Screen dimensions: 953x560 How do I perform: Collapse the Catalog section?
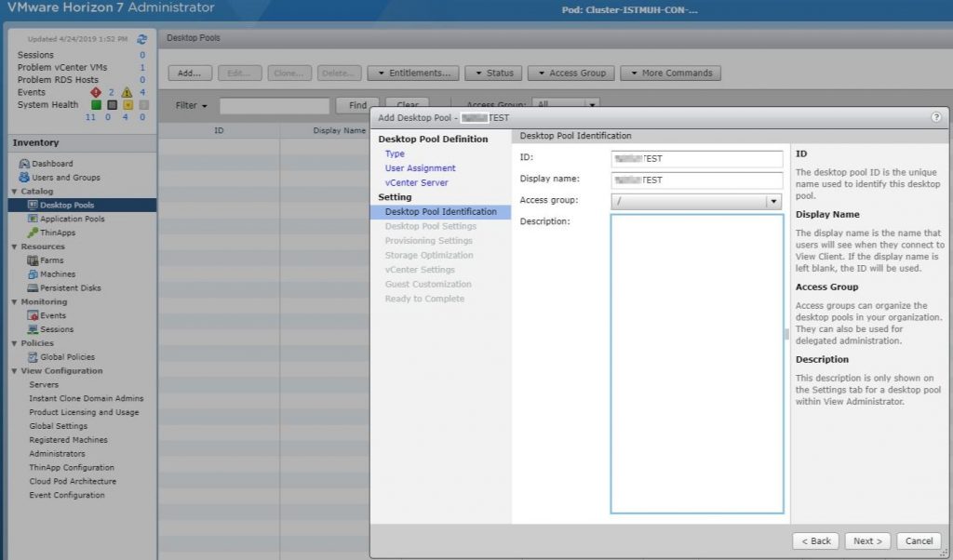14,192
